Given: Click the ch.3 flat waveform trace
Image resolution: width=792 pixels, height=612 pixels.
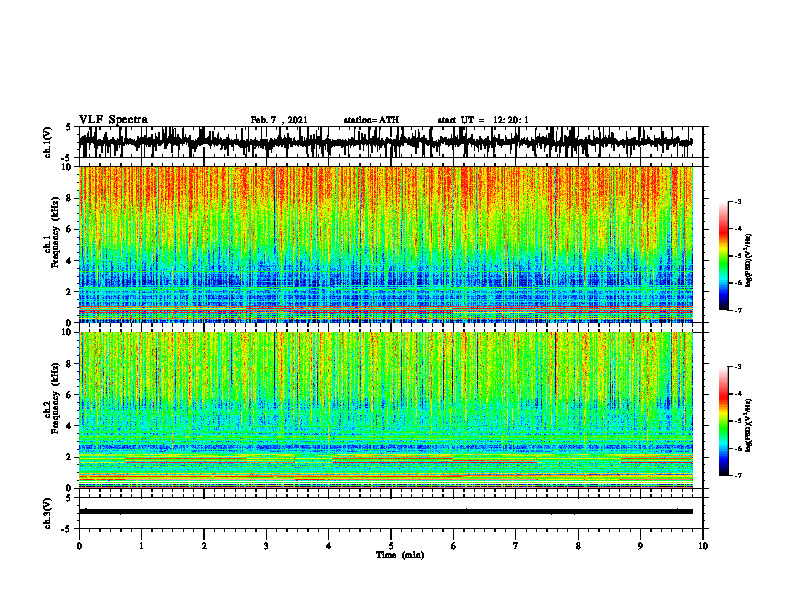Looking at the screenshot, I should [385, 512].
